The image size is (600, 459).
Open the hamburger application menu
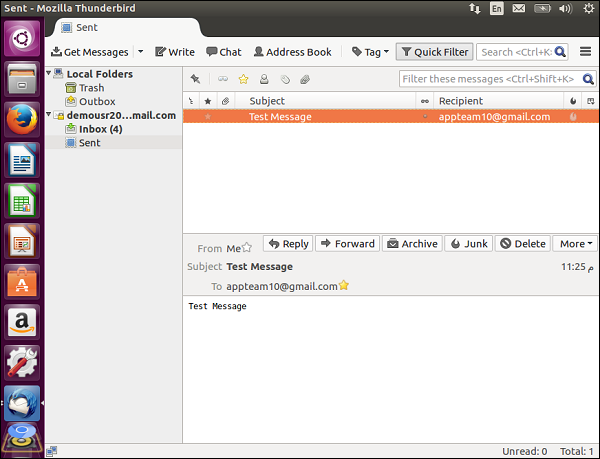[585, 51]
